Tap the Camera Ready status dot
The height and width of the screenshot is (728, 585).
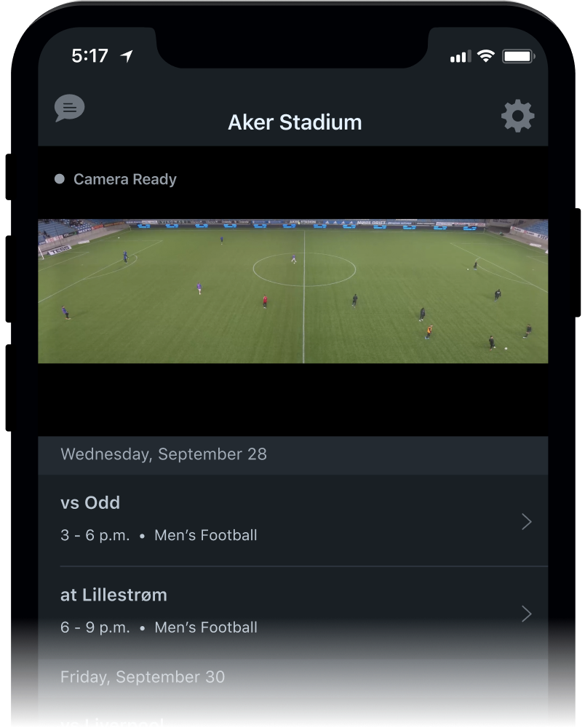[x=58, y=178]
